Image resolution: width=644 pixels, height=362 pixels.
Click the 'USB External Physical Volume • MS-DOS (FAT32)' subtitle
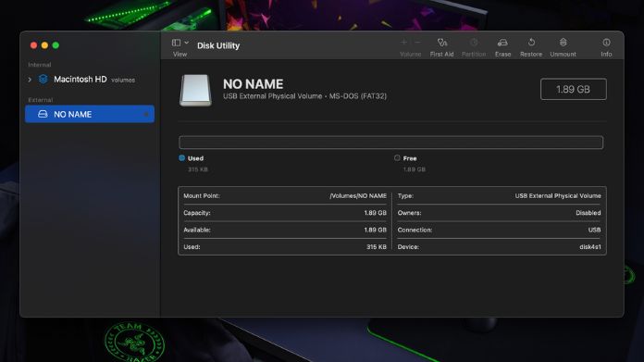[x=304, y=96]
